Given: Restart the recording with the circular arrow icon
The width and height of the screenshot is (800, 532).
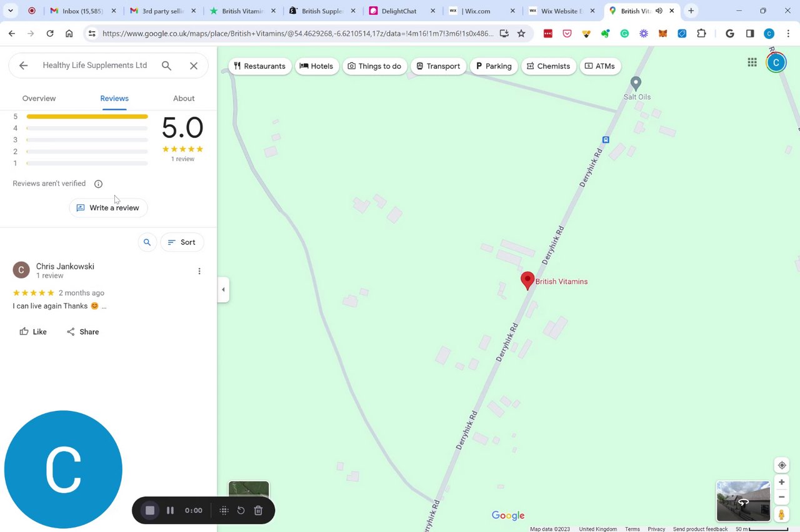Looking at the screenshot, I should pos(241,510).
